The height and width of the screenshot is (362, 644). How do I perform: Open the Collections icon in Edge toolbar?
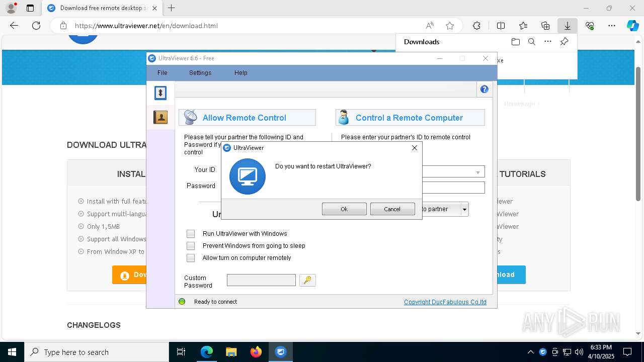tap(545, 26)
